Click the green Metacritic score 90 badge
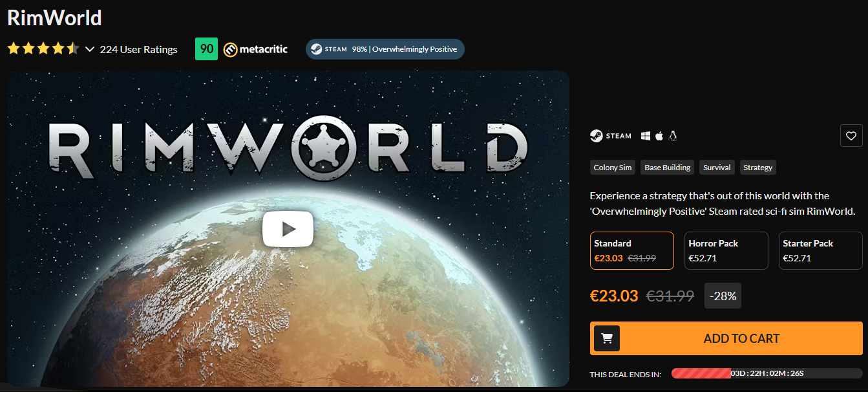868x394 pixels. [207, 49]
